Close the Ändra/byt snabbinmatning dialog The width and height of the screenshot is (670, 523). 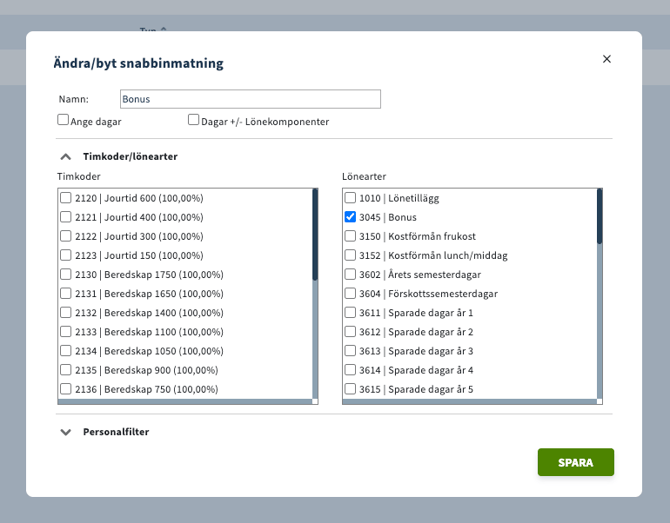606,59
